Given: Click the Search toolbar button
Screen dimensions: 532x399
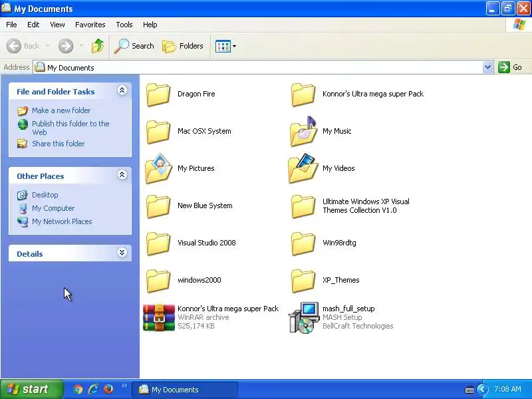Looking at the screenshot, I should [x=134, y=46].
